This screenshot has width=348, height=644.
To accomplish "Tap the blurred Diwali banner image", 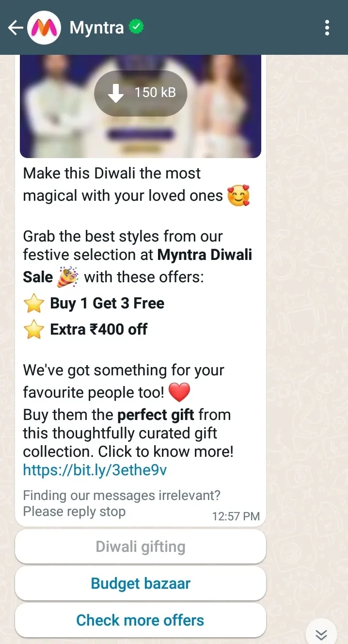I will [141, 106].
